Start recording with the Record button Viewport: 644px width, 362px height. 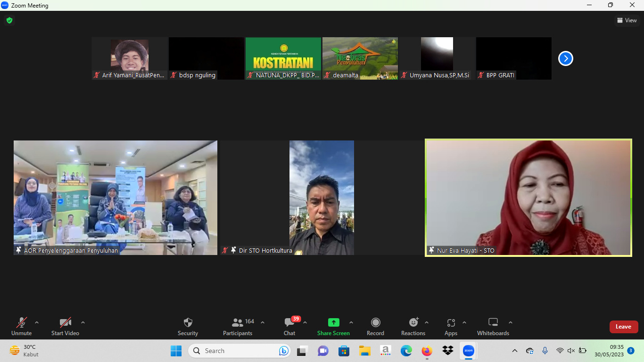(375, 327)
